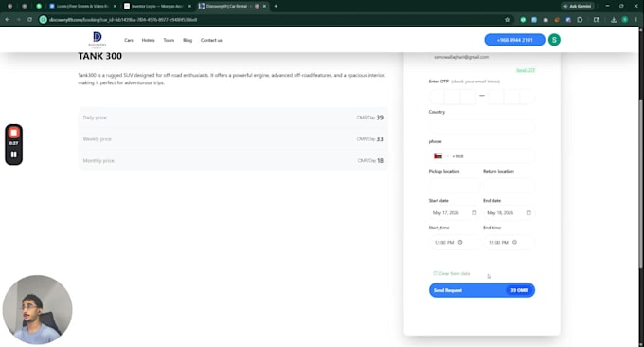Click the phone number input field
The height and width of the screenshot is (347, 644).
492,156
